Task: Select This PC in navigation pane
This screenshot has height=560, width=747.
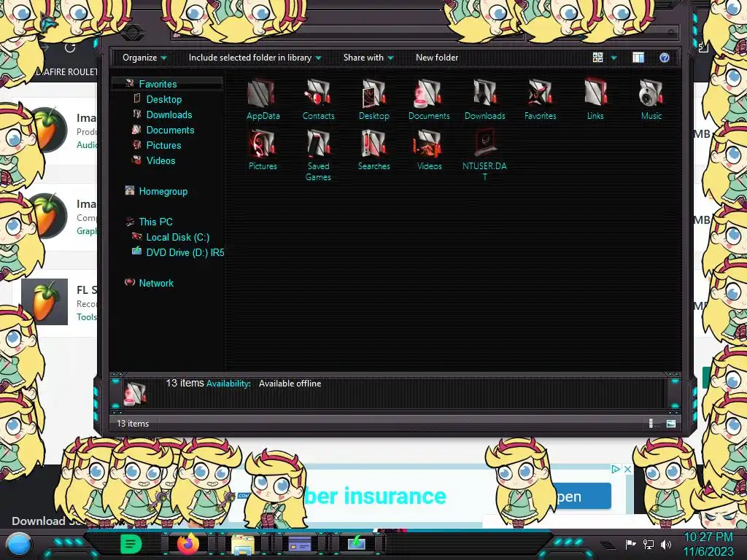Action: 155,222
